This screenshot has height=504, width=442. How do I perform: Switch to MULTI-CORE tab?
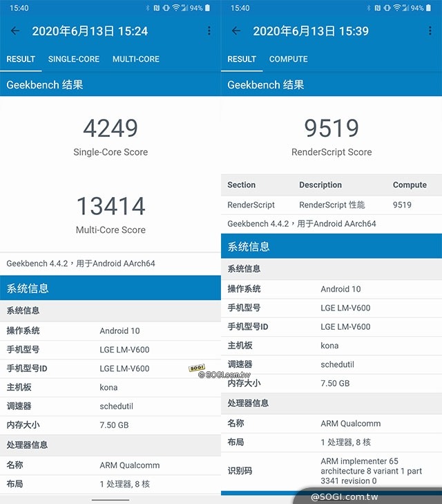point(136,59)
